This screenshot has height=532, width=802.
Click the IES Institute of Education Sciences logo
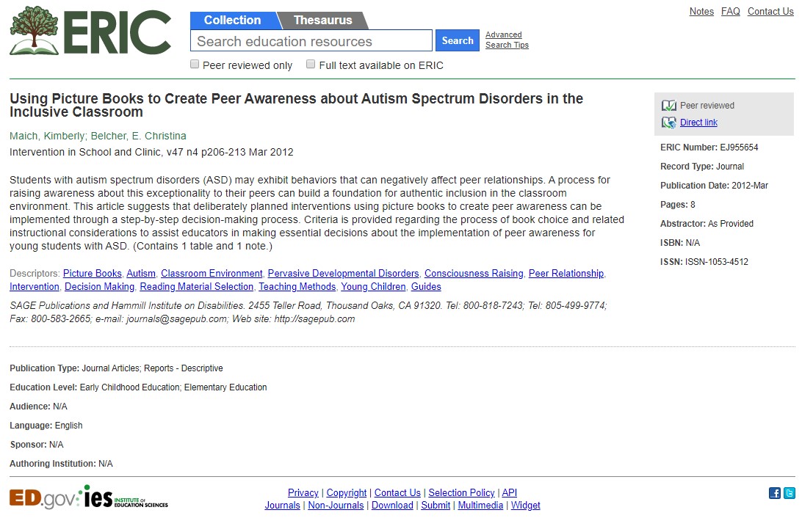click(x=126, y=498)
